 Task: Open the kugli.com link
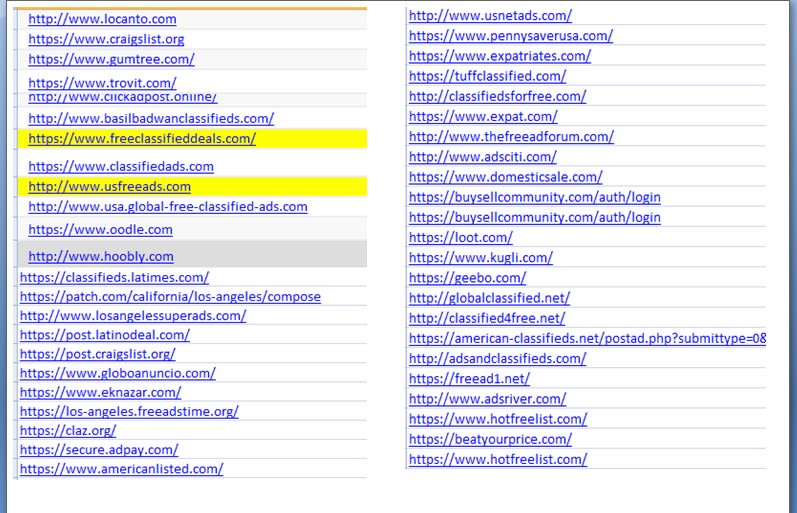(x=480, y=258)
